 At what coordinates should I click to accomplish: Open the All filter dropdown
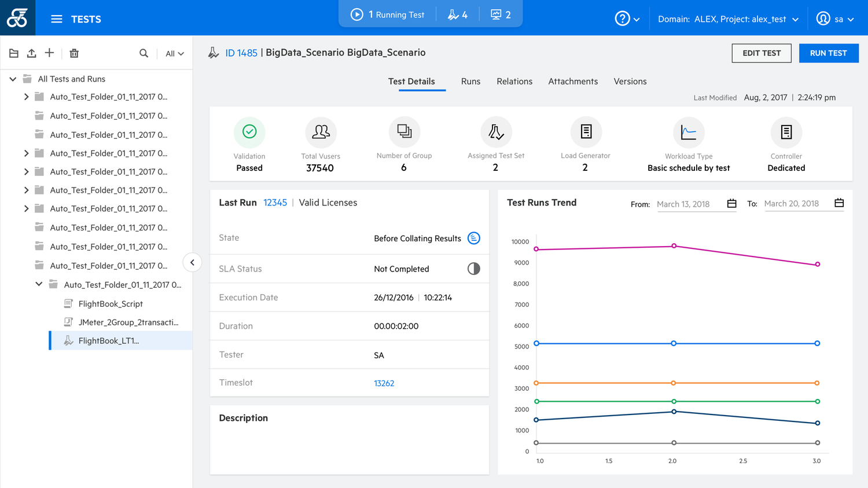coord(174,54)
